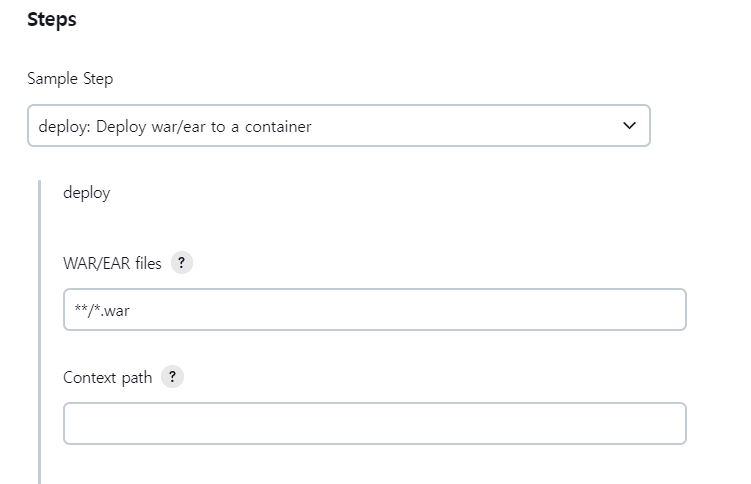
Task: Expand the list of sample steps
Action: (x=339, y=125)
